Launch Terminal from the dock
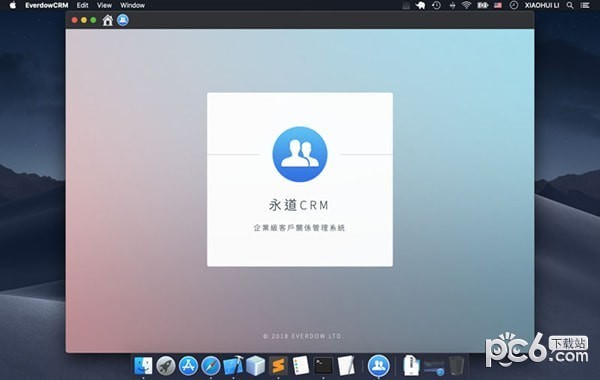This screenshot has height=380, width=600. pos(323,366)
